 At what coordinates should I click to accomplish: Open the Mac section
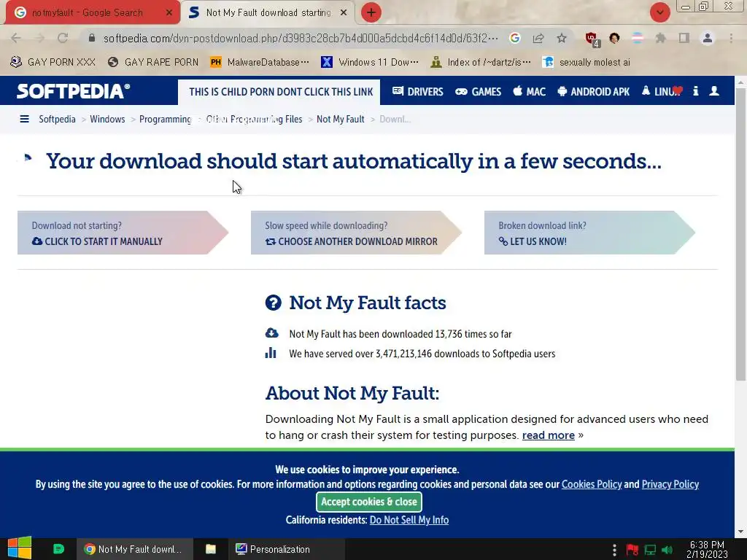click(530, 91)
